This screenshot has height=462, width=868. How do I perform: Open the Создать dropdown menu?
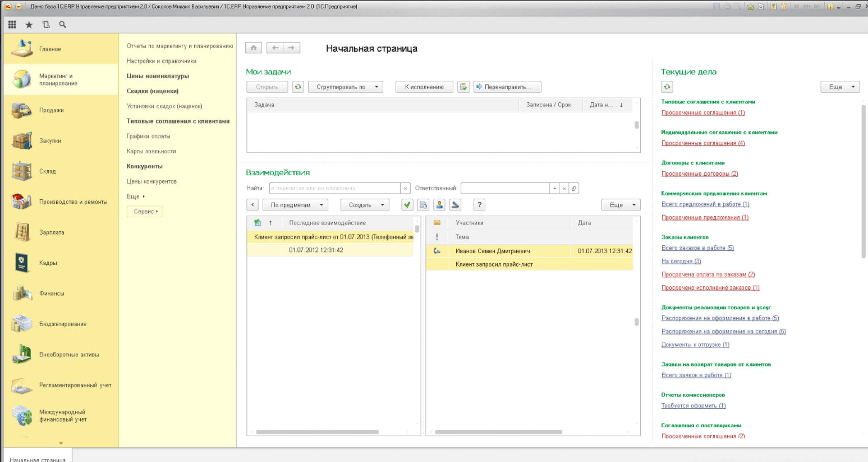(x=365, y=205)
